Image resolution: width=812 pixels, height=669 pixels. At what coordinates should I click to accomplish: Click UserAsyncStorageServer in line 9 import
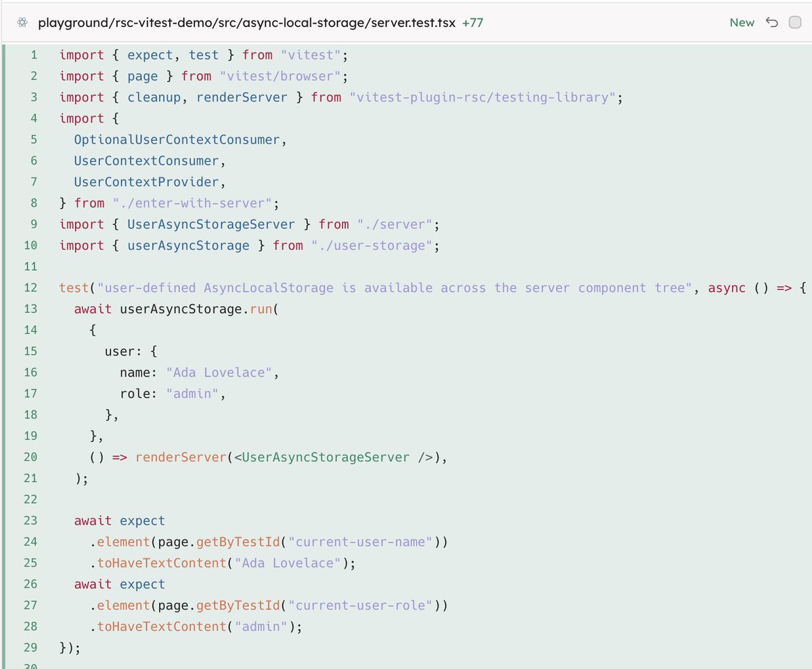[211, 224]
